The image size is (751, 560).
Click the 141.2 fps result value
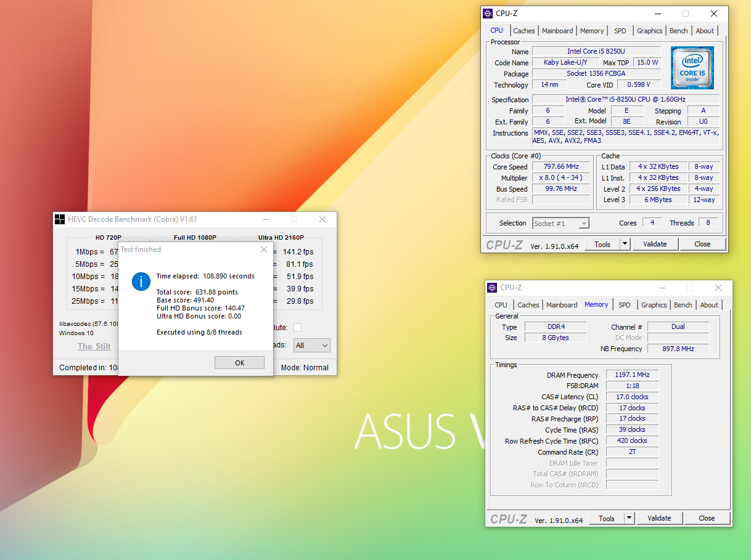(298, 252)
